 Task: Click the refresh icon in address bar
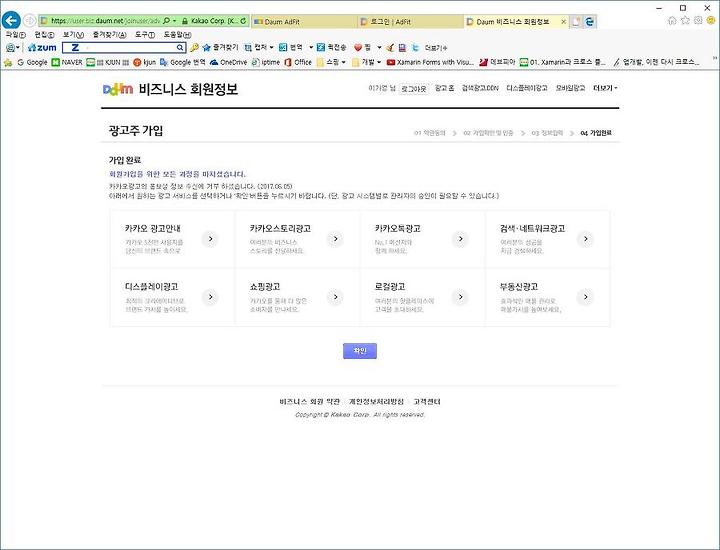coord(243,21)
